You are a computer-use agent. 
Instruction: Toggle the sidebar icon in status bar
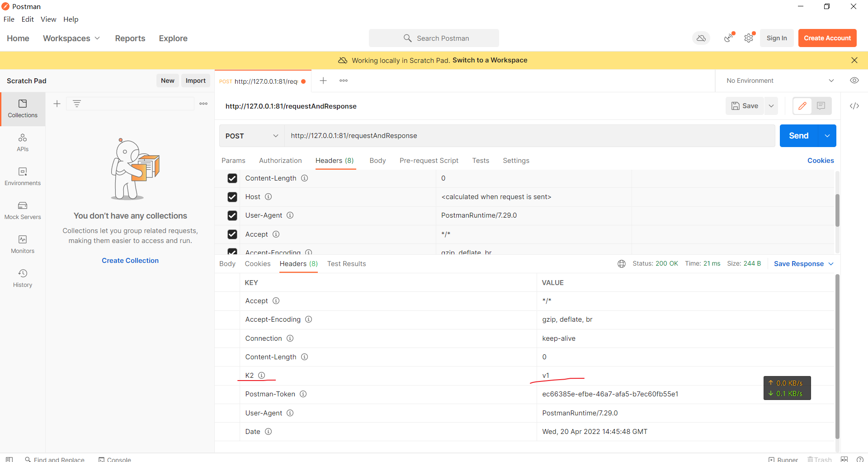(9, 459)
